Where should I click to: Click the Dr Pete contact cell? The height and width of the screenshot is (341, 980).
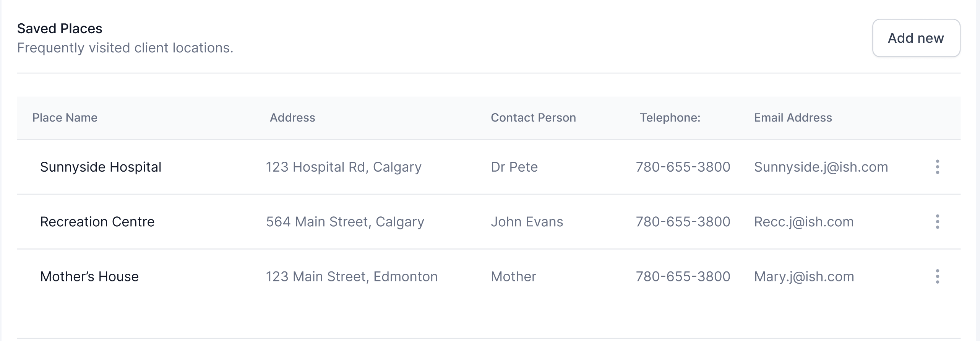(x=514, y=167)
